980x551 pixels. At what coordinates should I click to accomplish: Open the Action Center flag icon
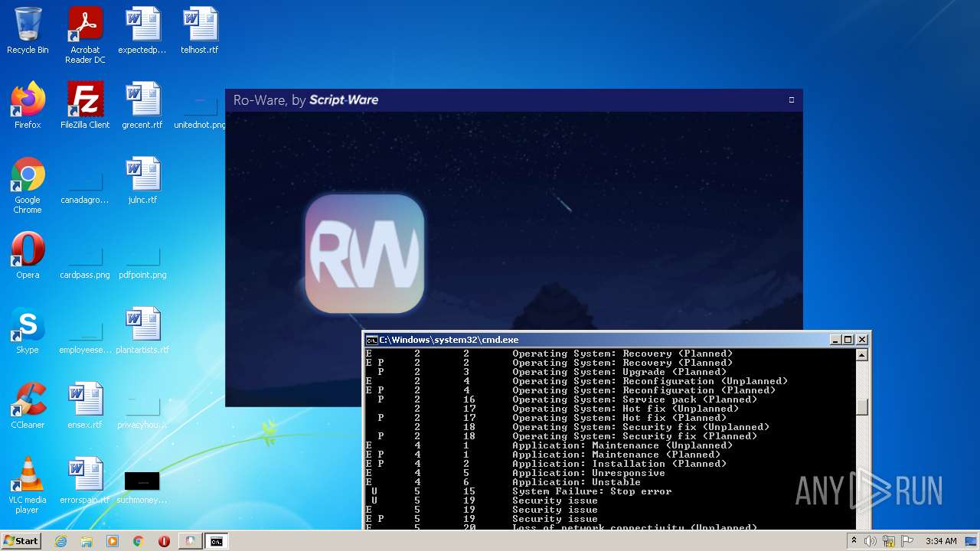906,541
